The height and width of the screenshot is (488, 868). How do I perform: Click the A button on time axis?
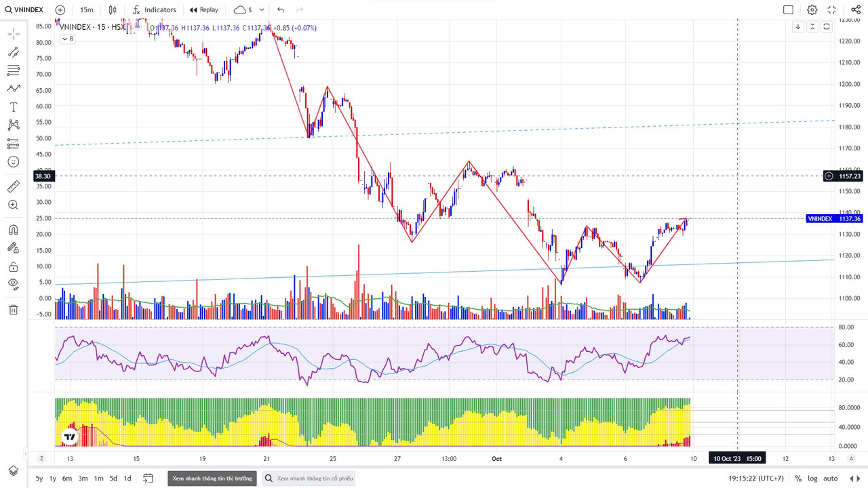[851, 458]
